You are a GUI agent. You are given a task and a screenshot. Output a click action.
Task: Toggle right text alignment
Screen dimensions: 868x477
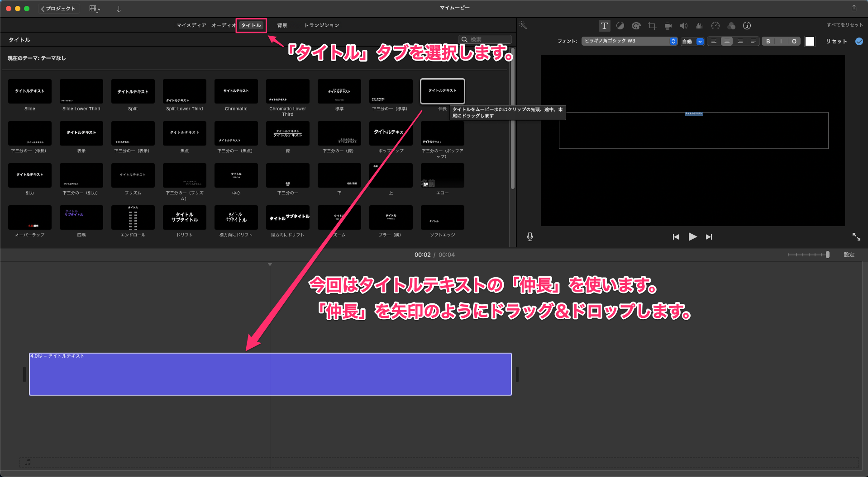740,41
